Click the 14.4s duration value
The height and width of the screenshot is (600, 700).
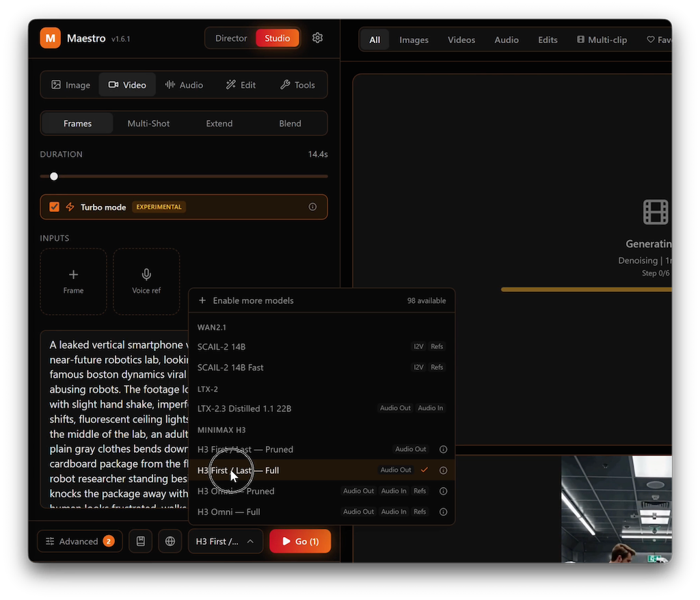318,154
